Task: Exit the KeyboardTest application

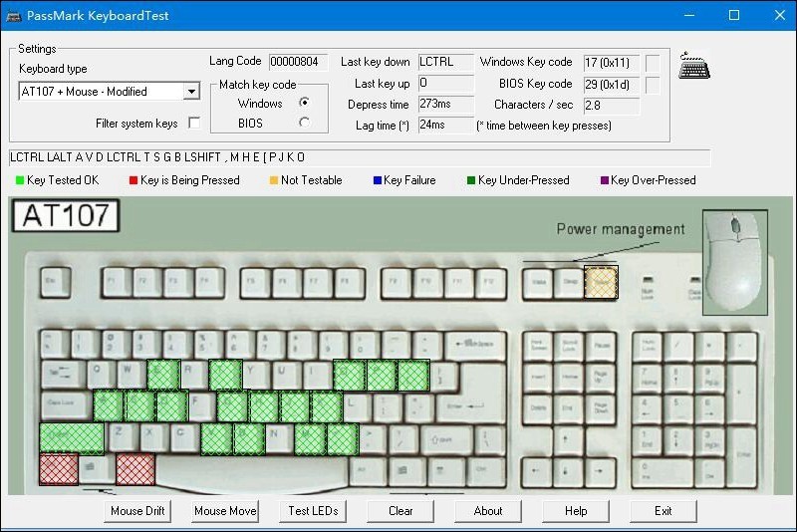Action: tap(664, 511)
